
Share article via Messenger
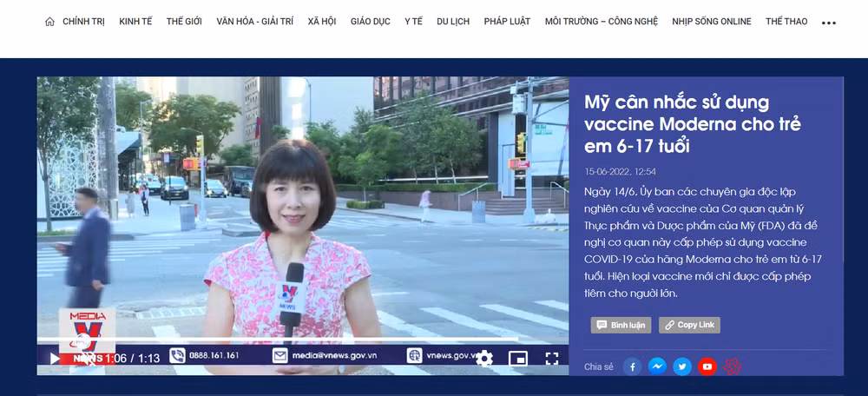click(658, 366)
